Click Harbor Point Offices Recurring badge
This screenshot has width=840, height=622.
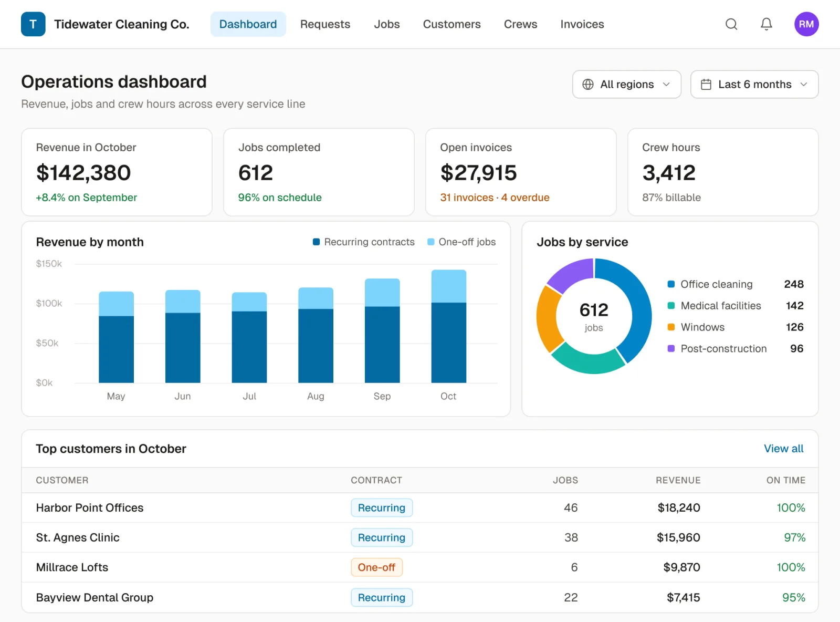(x=382, y=508)
